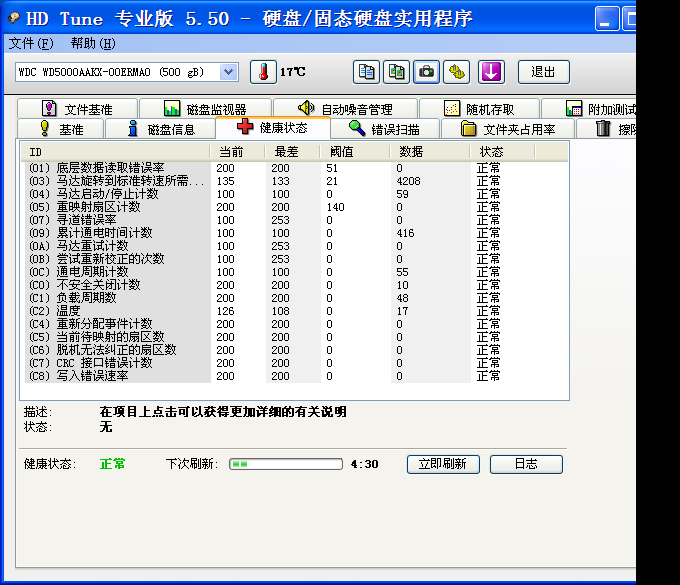Open the drive selection dropdown
The height and width of the screenshot is (585, 680).
[x=229, y=72]
